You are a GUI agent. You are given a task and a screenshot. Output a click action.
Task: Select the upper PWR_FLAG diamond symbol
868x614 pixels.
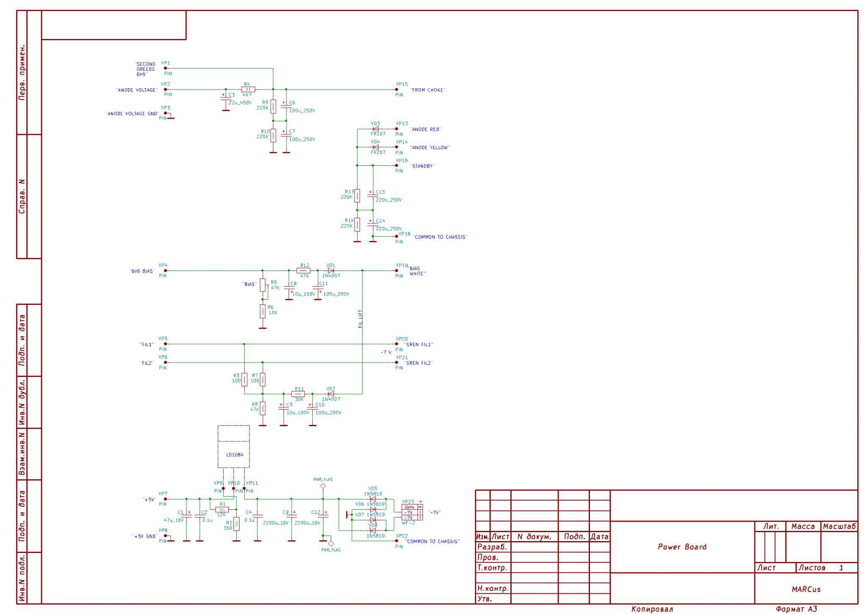(x=323, y=486)
